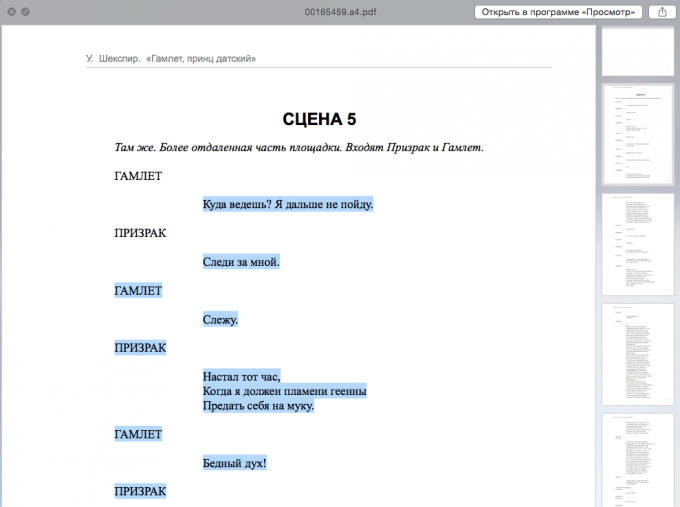This screenshot has height=507, width=680.
Task: Click first unhighlighted «ГАМЛЕТ» speaker name
Action: click(138, 176)
